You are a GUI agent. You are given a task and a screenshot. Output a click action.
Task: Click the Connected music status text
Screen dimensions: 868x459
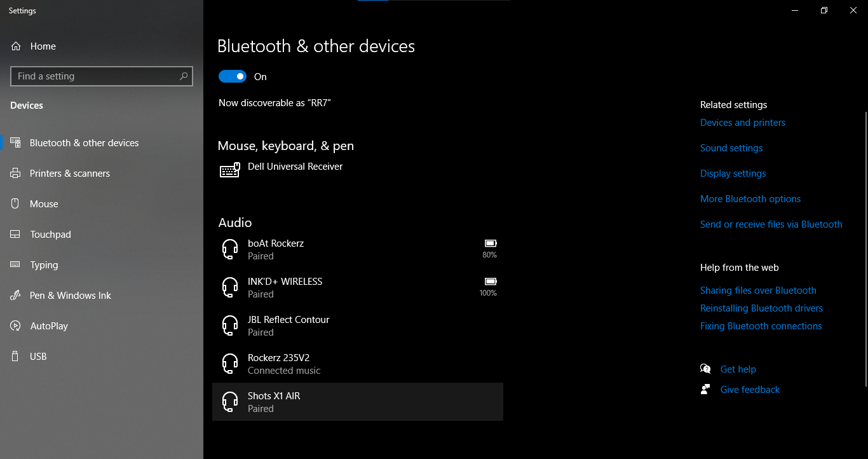click(x=284, y=371)
